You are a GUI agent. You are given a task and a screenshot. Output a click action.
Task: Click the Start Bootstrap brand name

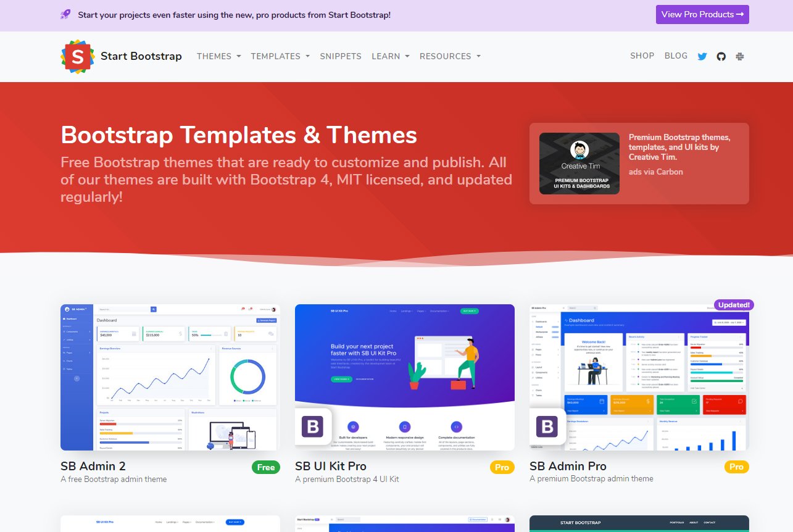pyautogui.click(x=141, y=56)
